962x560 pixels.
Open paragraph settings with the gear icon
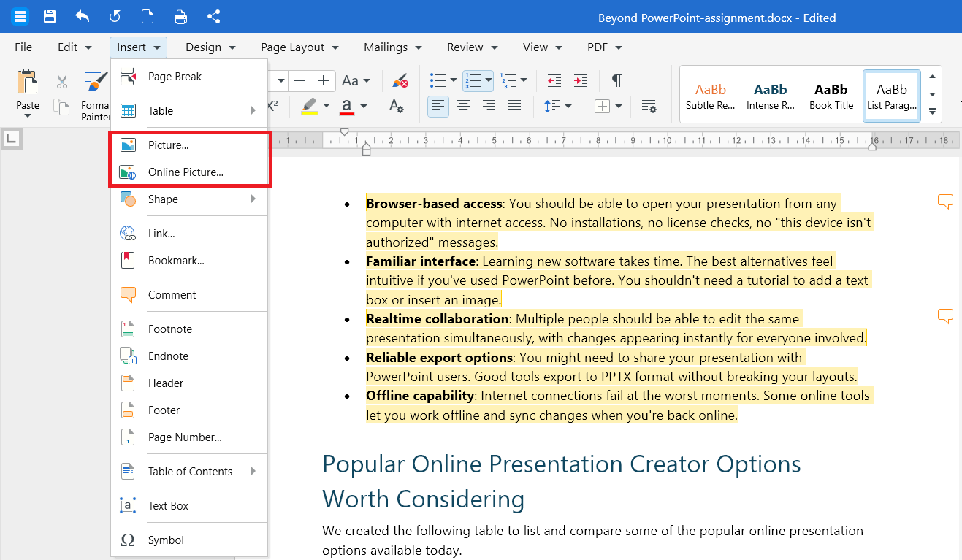[649, 107]
